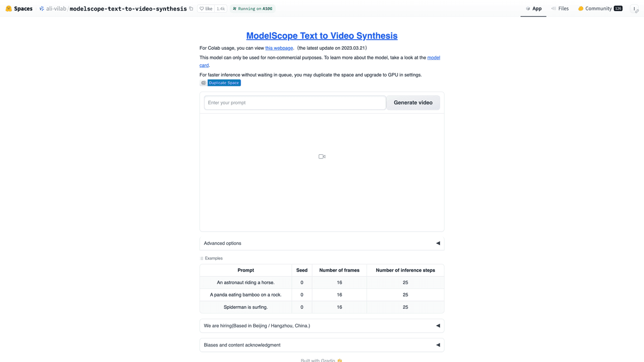Open the ali-vilab profile link
The width and height of the screenshot is (644, 362).
(56, 9)
